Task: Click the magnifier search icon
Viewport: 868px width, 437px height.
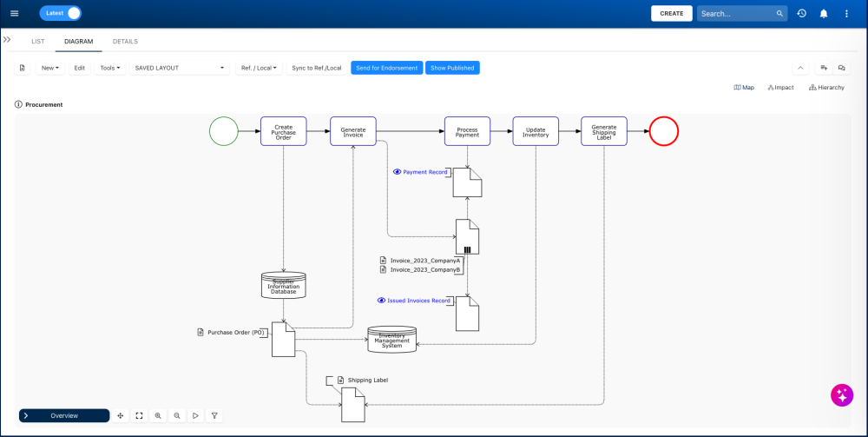Action: click(779, 13)
